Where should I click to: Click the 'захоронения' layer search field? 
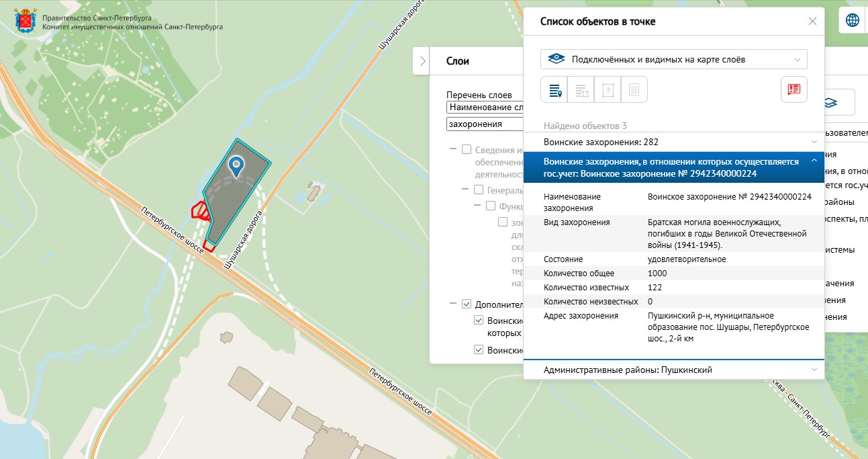click(485, 124)
